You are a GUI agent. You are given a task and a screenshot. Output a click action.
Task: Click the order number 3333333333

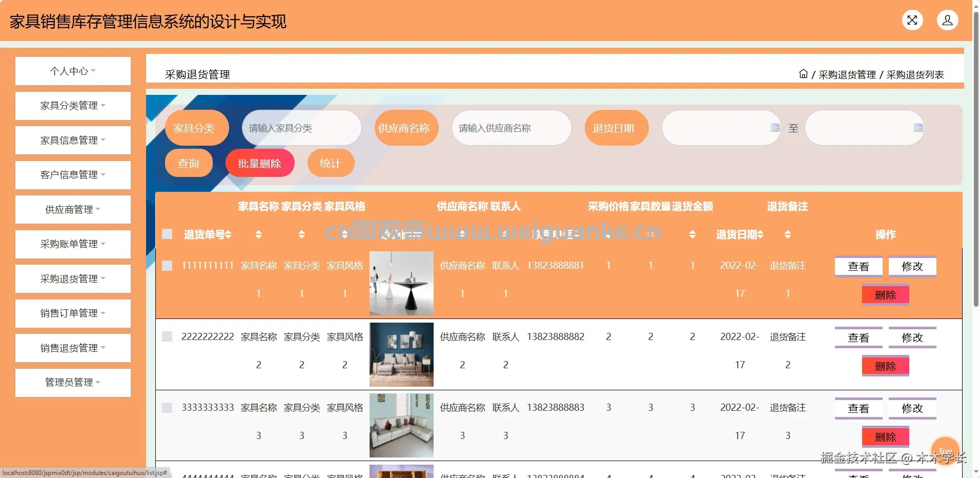208,407
